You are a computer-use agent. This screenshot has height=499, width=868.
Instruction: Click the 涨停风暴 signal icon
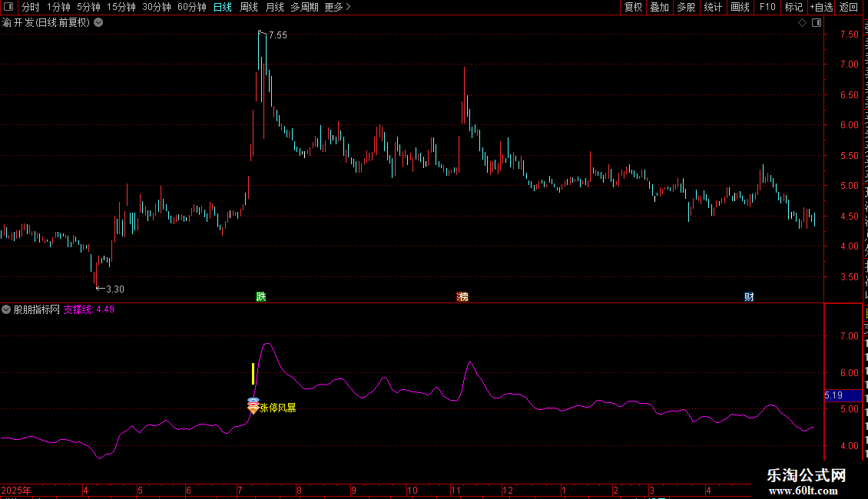coord(253,405)
